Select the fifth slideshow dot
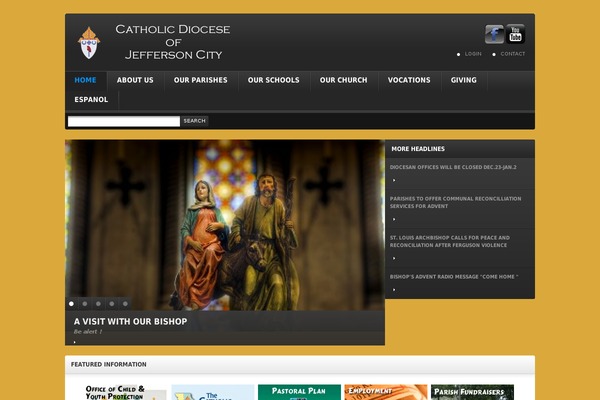The image size is (600, 400). 125,304
